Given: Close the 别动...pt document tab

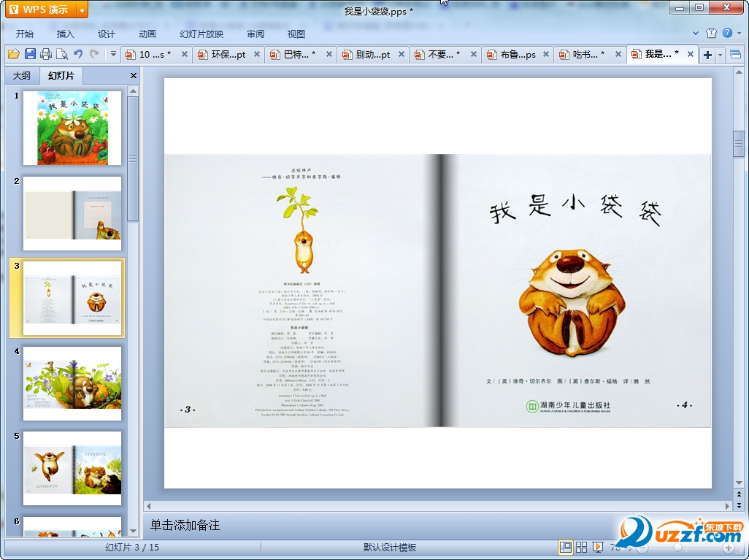Looking at the screenshot, I should 402,55.
